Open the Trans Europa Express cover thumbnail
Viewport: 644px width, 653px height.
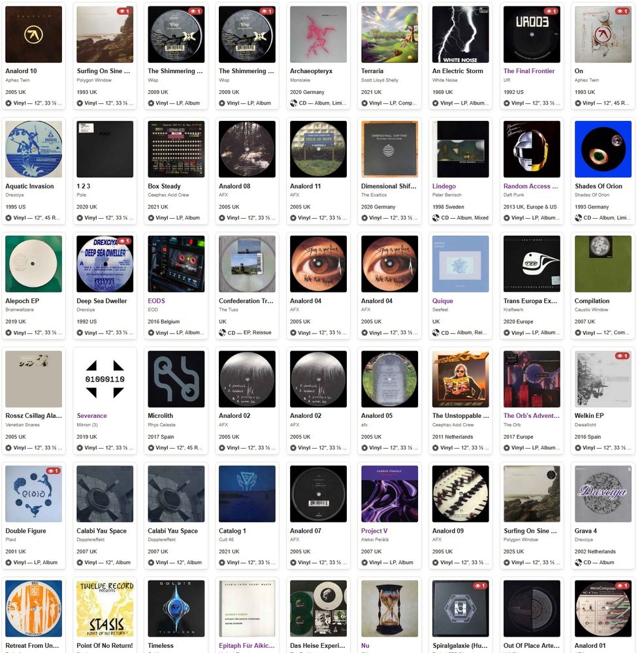(532, 264)
